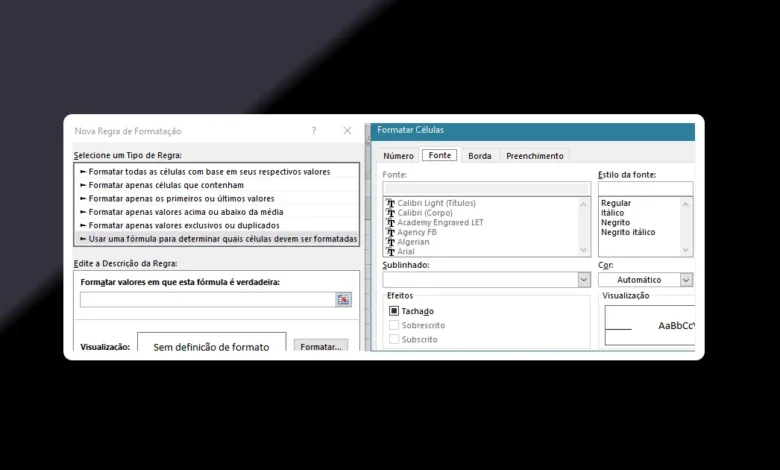
Task: Switch to the Número tab
Action: [398, 156]
